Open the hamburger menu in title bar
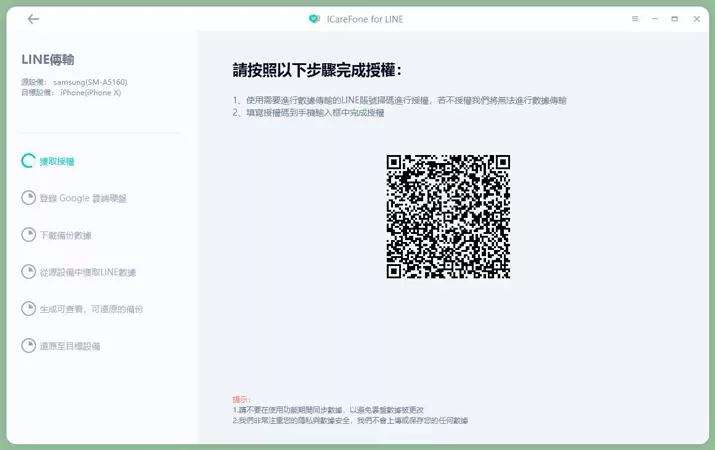The width and height of the screenshot is (715, 450). [x=635, y=19]
